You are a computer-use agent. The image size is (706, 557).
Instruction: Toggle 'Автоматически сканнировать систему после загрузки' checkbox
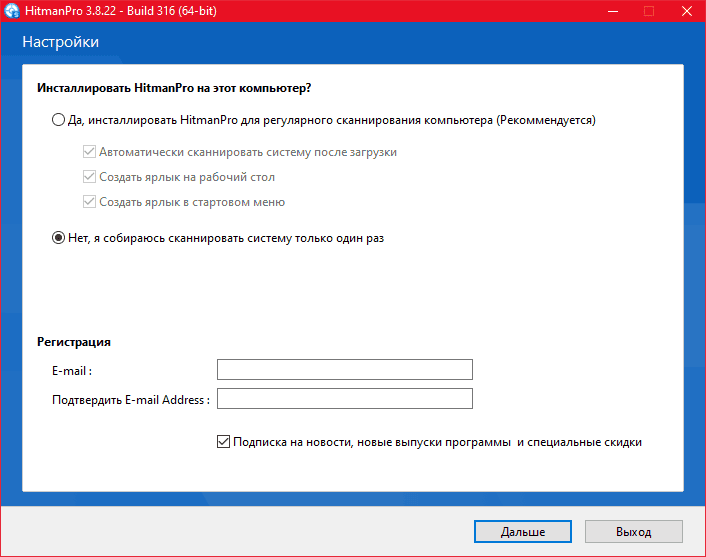(89, 152)
